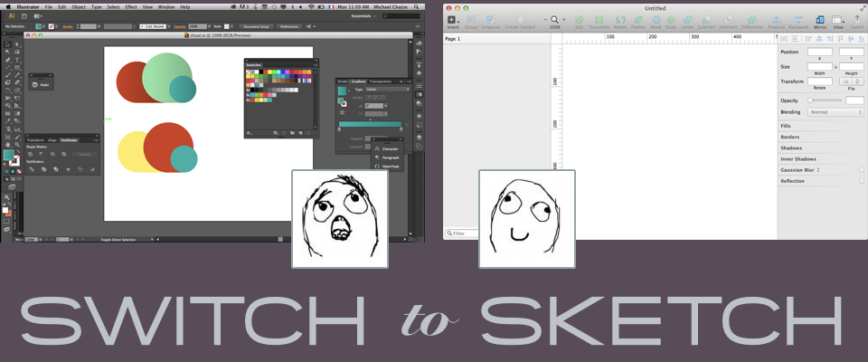
Task: Click the Flatten icon in Sketch toolbar
Action: click(x=638, y=19)
